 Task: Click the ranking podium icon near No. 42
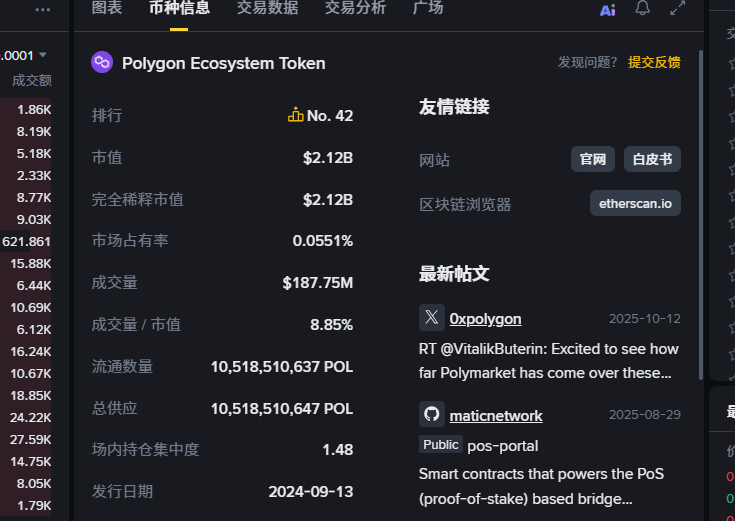[x=295, y=115]
